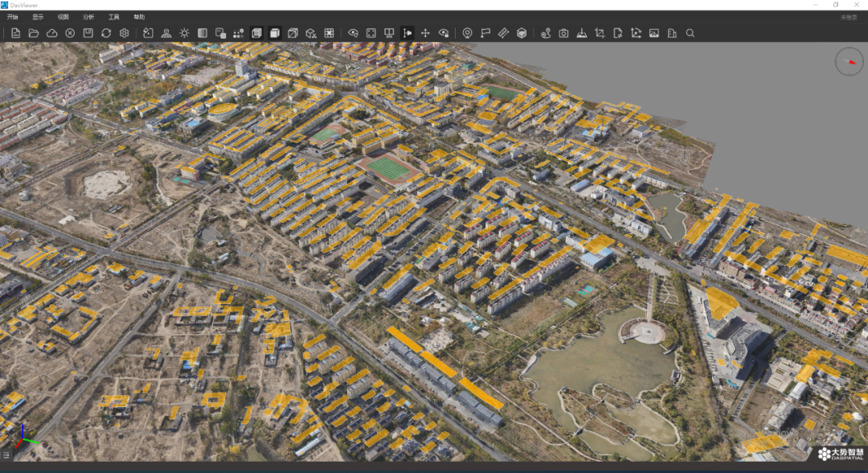Expand the 工具 menu
The height and width of the screenshot is (473, 868).
(x=113, y=17)
